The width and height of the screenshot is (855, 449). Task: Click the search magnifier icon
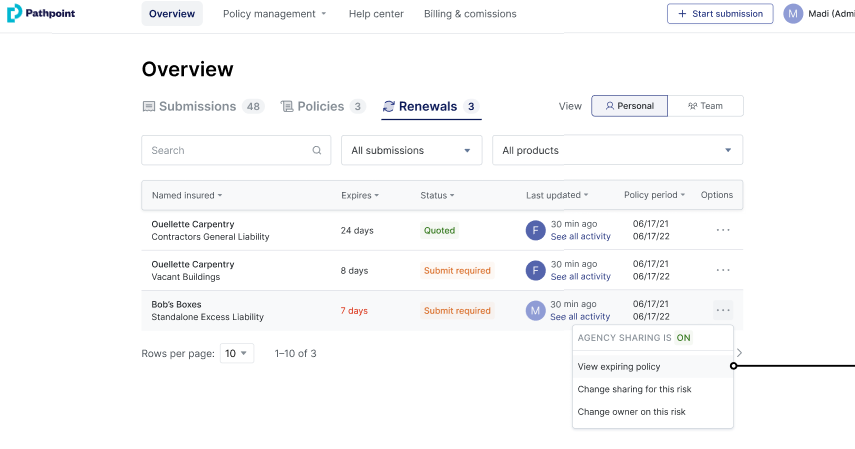pos(317,151)
